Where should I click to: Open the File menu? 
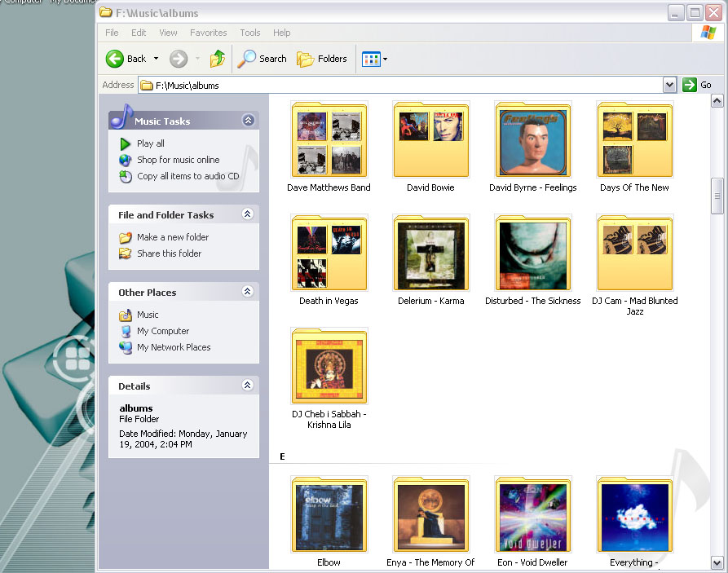(x=112, y=33)
